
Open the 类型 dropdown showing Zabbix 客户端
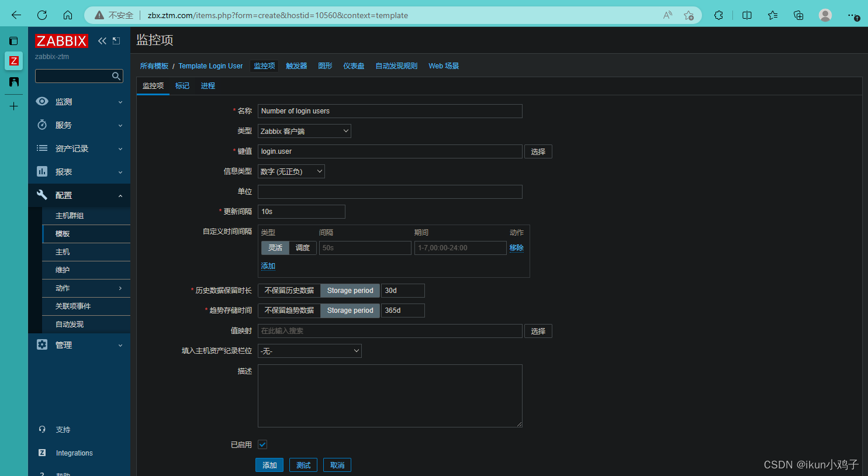305,131
